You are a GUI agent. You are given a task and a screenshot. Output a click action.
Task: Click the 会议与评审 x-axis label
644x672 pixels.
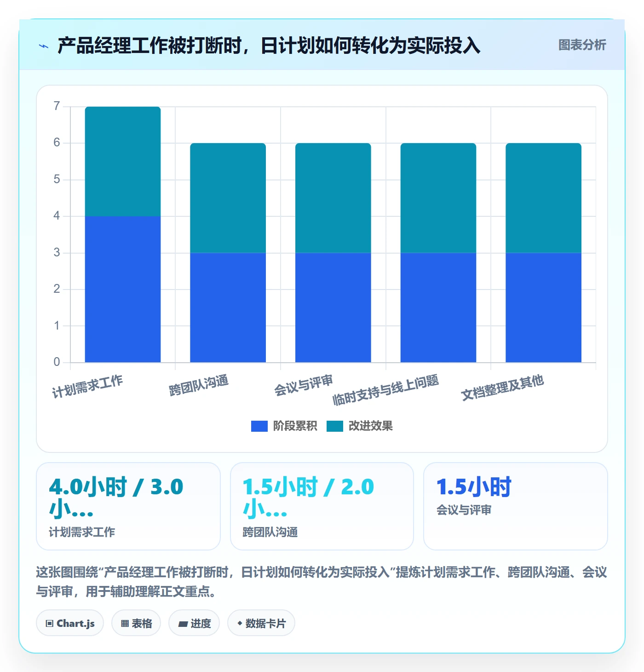(x=304, y=386)
